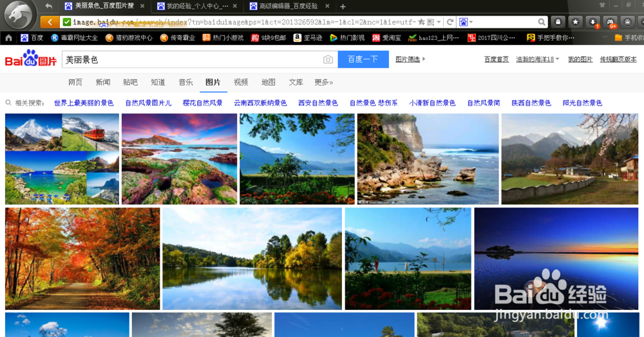Open the autumn red forest road thumbnail
644x337 pixels.
82,258
